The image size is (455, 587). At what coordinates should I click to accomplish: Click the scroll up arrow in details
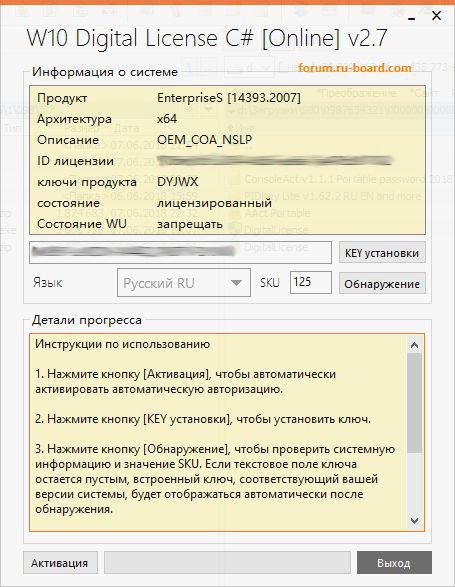pos(415,345)
